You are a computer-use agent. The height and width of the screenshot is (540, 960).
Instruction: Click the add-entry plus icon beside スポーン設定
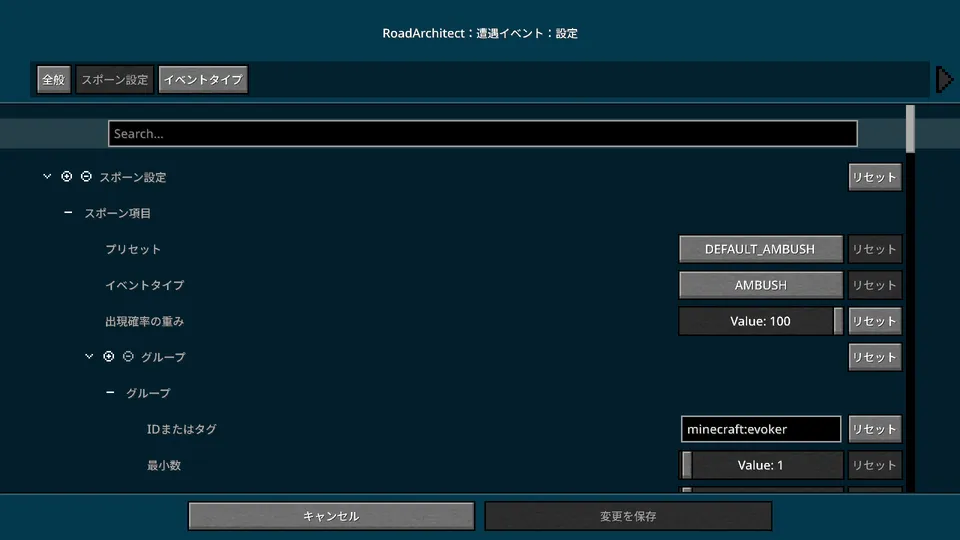pyautogui.click(x=67, y=177)
